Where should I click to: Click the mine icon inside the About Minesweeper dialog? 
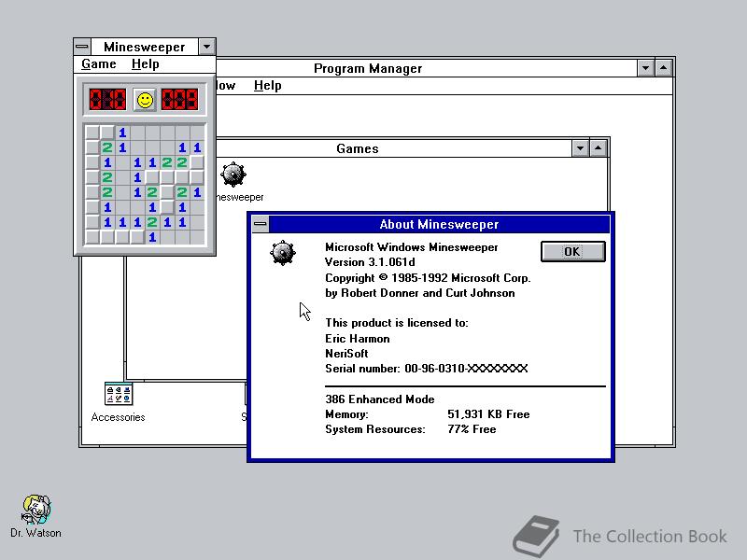[x=283, y=253]
